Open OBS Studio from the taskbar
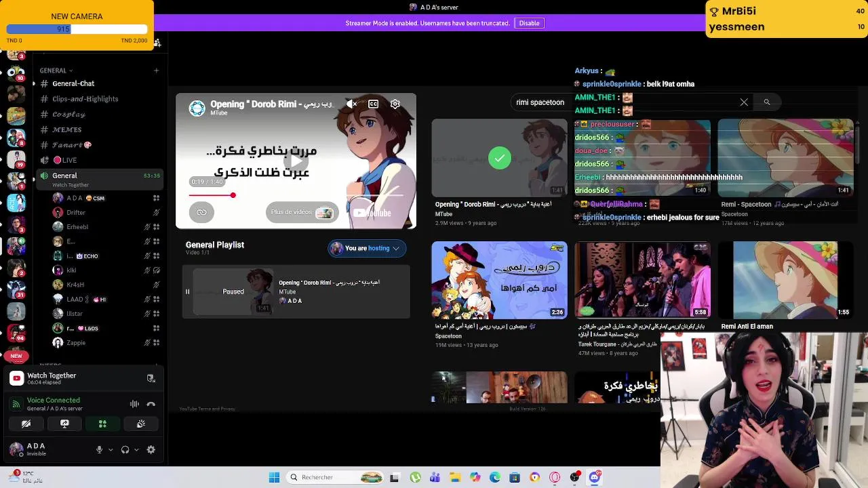The height and width of the screenshot is (488, 868). [x=574, y=477]
